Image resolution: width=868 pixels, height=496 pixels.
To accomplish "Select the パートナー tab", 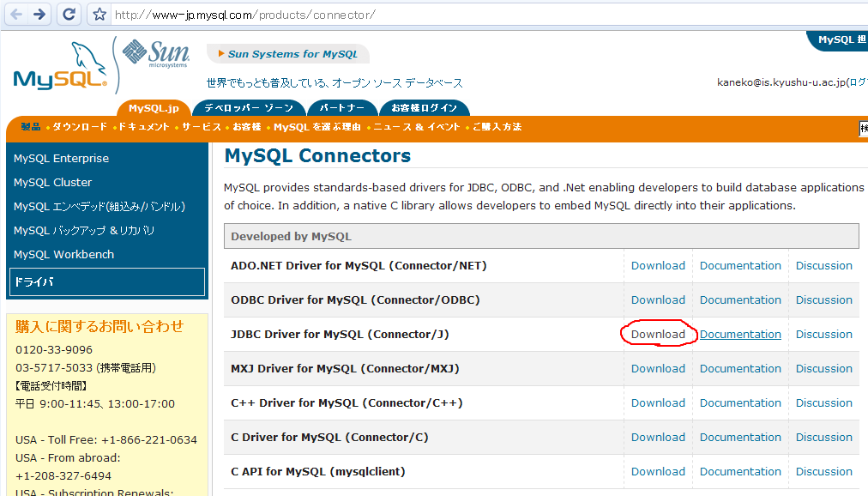I will [342, 107].
